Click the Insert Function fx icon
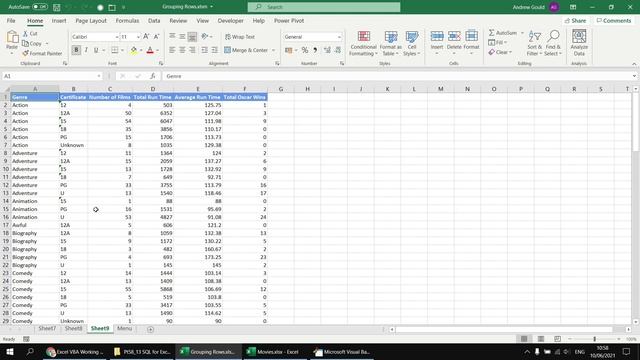640x360 pixels. point(153,76)
